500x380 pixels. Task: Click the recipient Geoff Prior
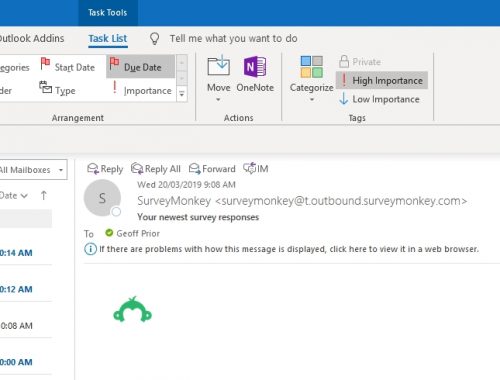click(x=138, y=233)
